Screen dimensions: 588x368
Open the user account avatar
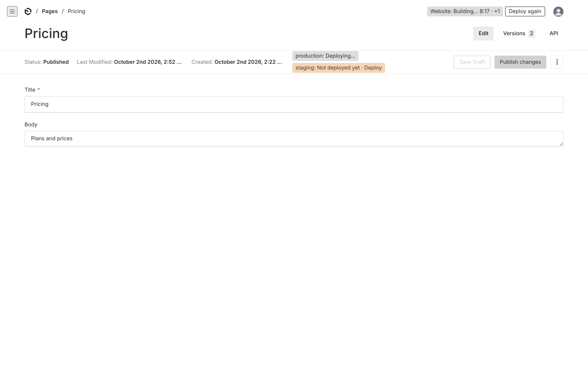558,11
